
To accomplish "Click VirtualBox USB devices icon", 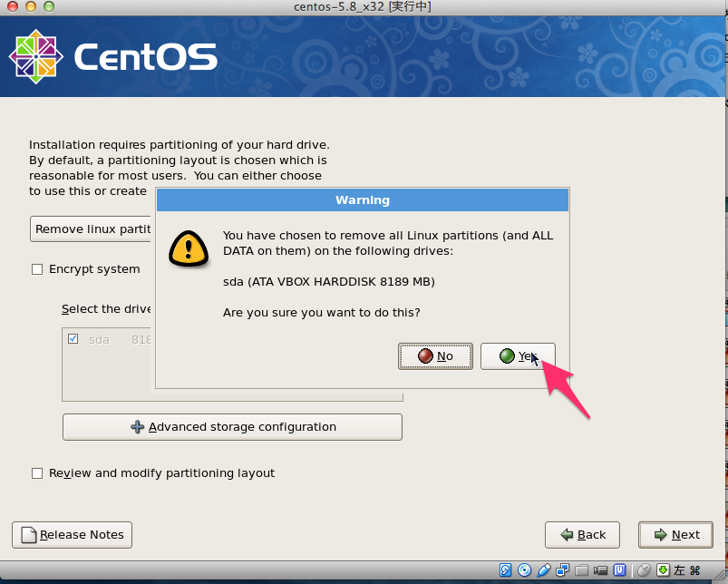I will 544,570.
